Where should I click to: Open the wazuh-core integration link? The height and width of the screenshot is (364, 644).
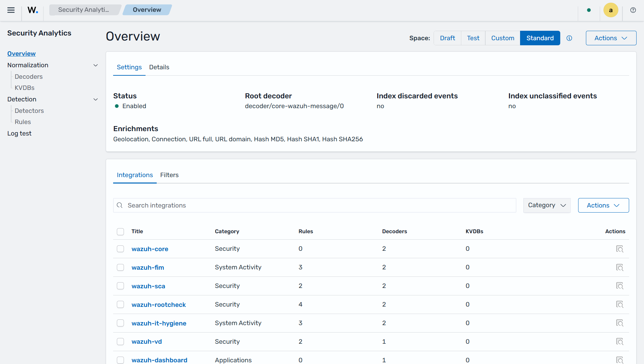tap(150, 249)
